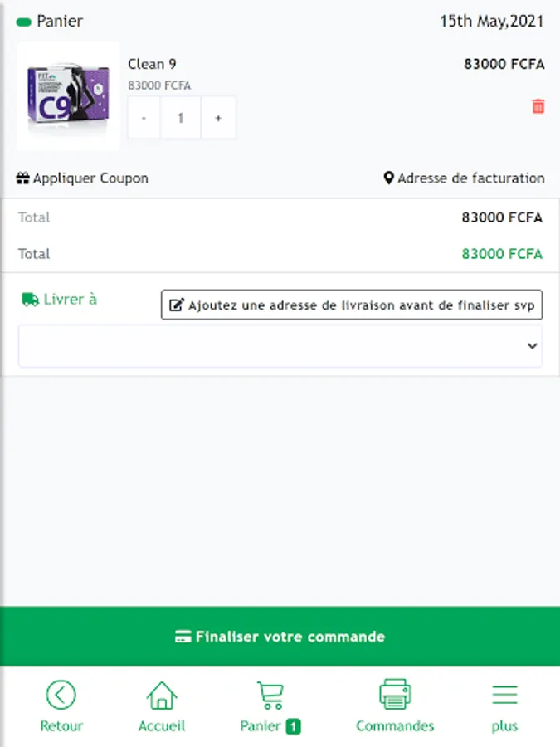Increase Clean 9 quantity with plus button

[x=218, y=118]
